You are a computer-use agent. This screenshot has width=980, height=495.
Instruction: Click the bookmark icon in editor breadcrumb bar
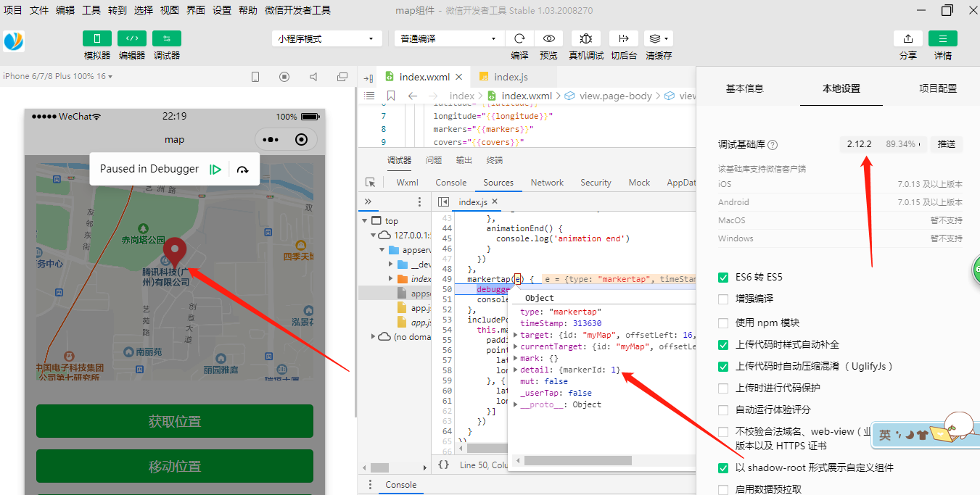tap(391, 96)
